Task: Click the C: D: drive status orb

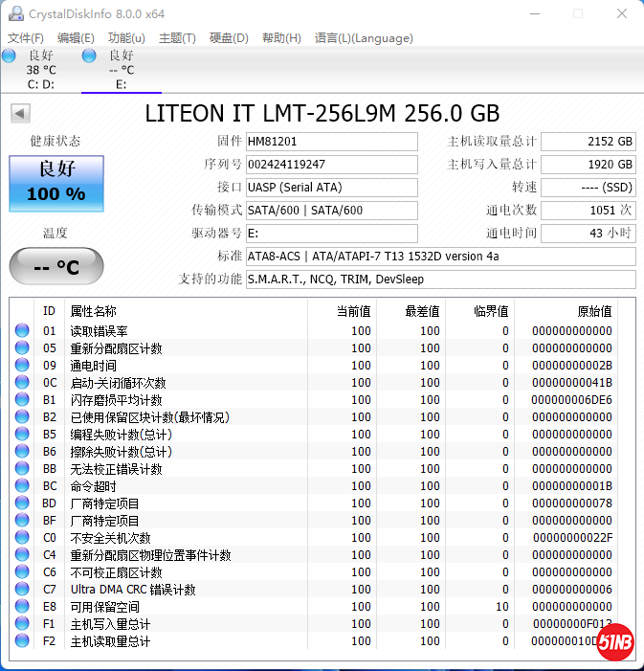Action: point(9,56)
